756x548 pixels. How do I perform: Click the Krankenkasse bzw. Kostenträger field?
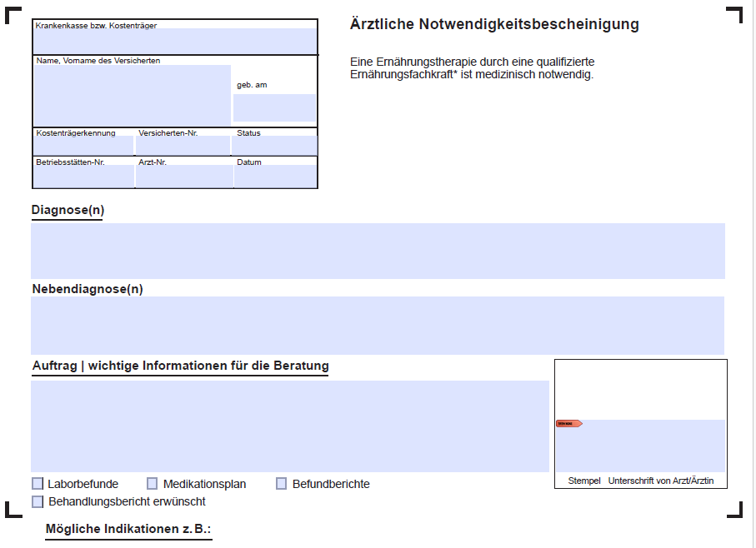point(175,41)
